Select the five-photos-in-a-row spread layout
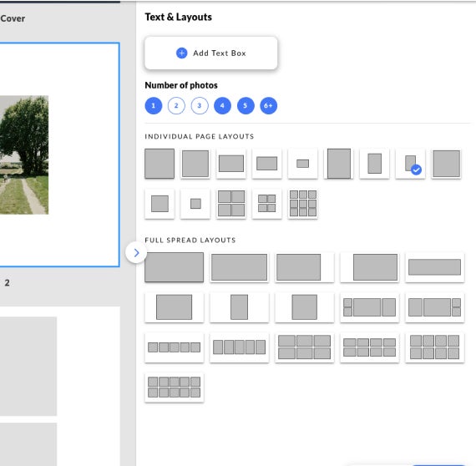Image resolution: width=476 pixels, height=466 pixels. tap(174, 347)
